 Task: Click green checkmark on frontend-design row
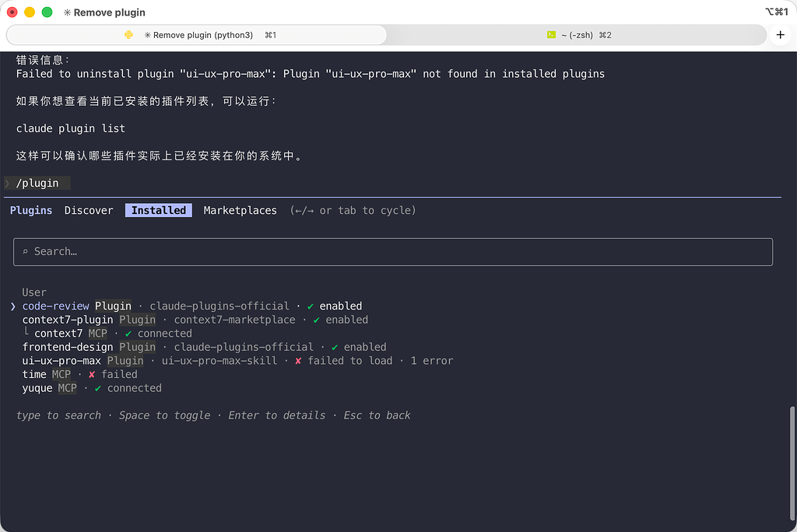point(335,348)
